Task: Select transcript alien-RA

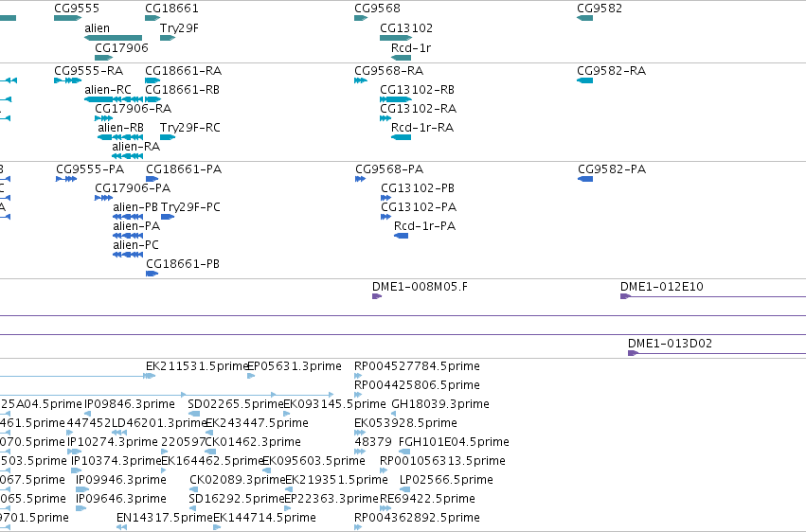Action: tap(128, 156)
